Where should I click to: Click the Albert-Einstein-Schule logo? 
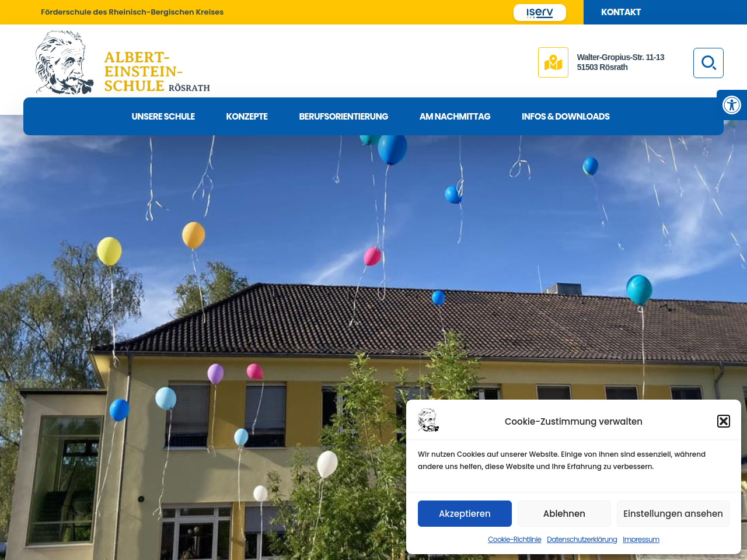click(x=123, y=62)
